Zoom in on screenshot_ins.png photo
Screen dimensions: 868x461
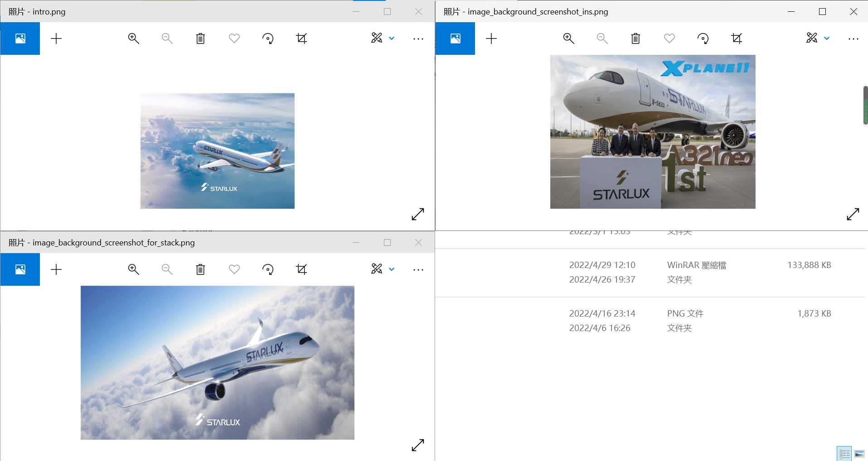click(x=568, y=38)
